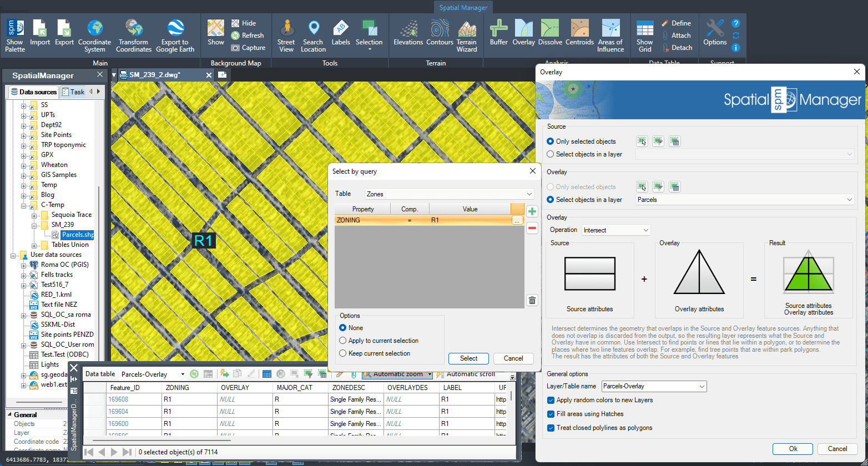Screen dimensions: 868x466
Task: Open Layer/Table name dropdown Parcels-Overlay
Action: pyautogui.click(x=654, y=386)
